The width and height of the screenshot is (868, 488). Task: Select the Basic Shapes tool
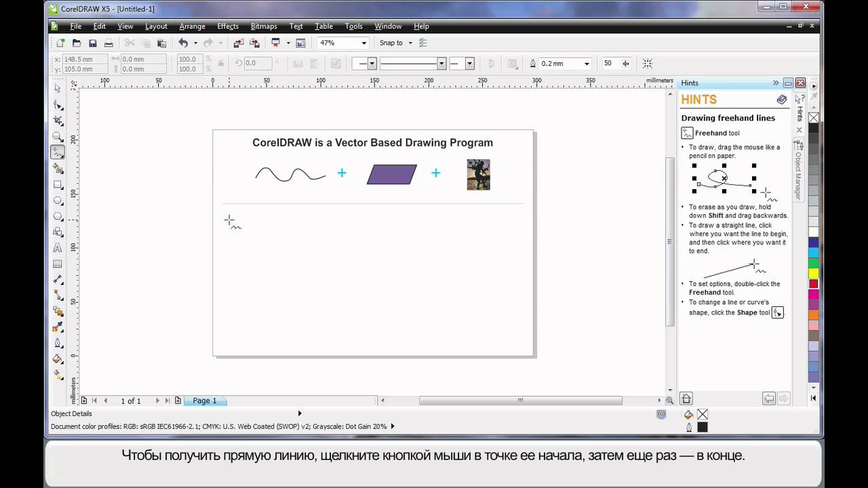[58, 232]
